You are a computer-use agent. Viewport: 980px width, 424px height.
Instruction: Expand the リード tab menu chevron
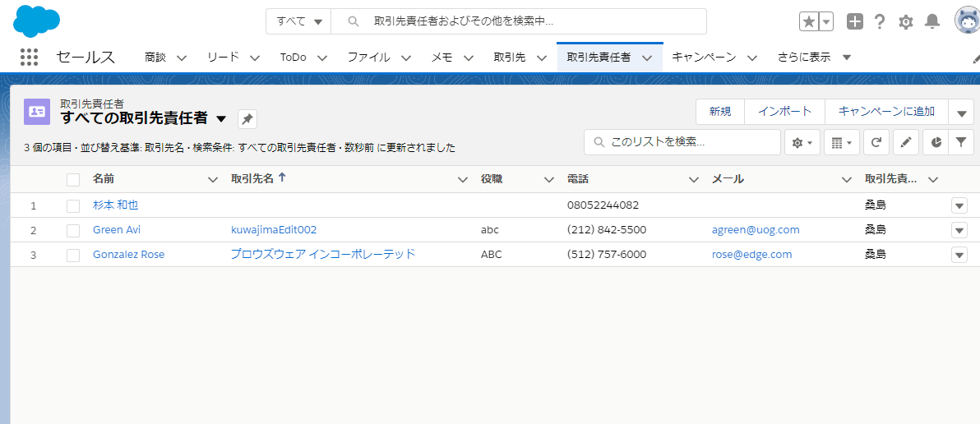[x=254, y=58]
